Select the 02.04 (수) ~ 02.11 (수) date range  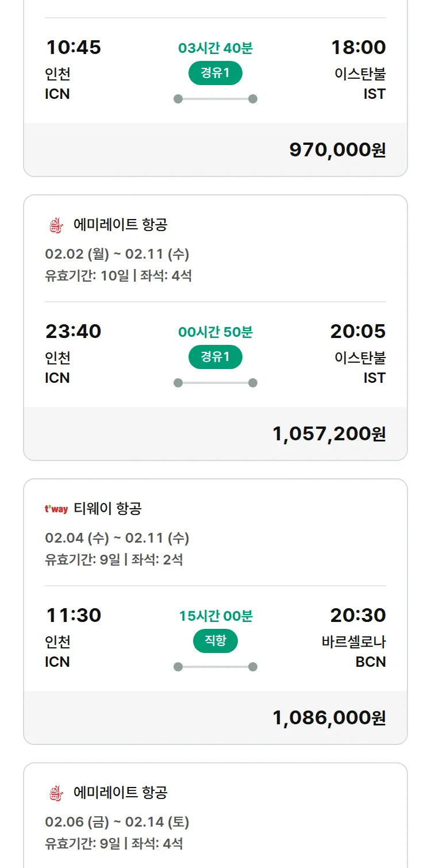117,537
